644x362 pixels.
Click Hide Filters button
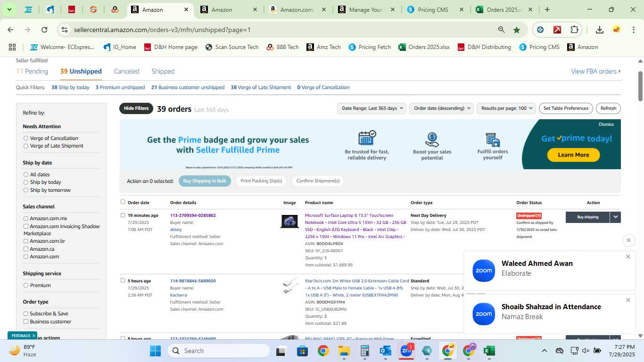point(136,108)
